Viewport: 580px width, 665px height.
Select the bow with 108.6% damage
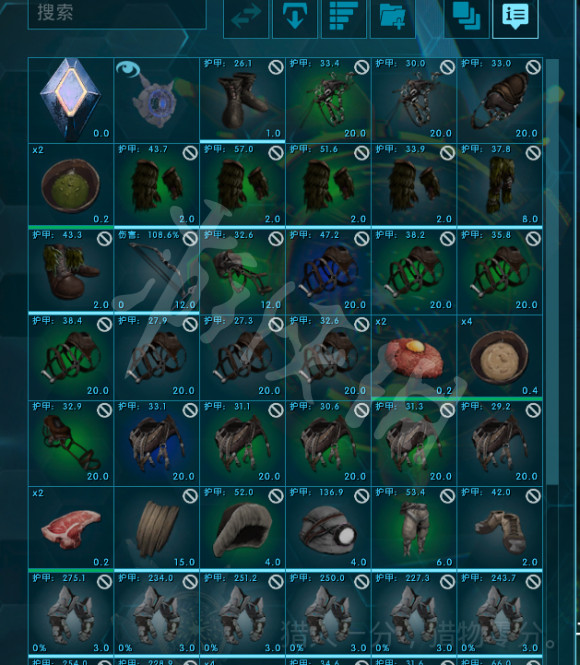pos(156,271)
